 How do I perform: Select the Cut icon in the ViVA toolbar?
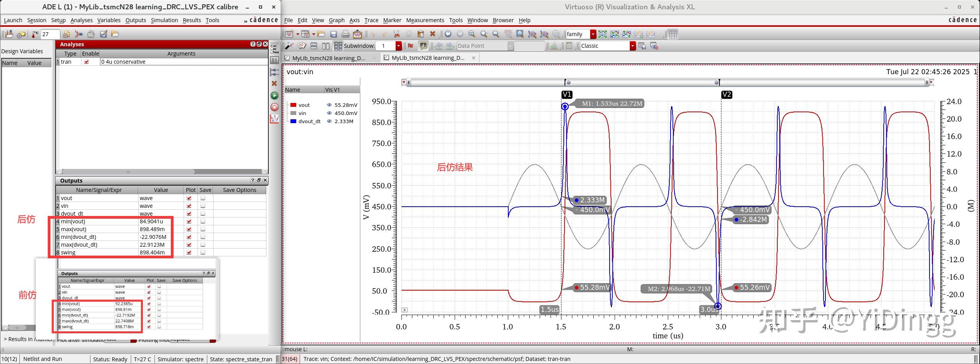396,34
